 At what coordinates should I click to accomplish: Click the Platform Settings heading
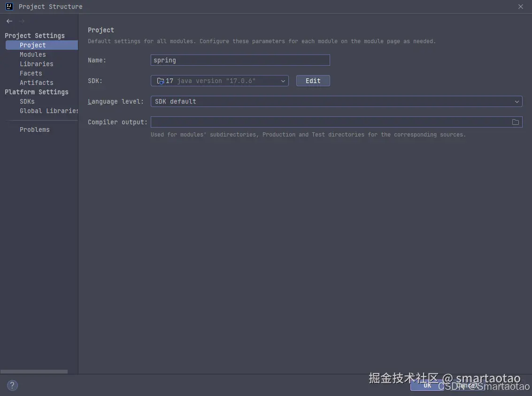36,92
